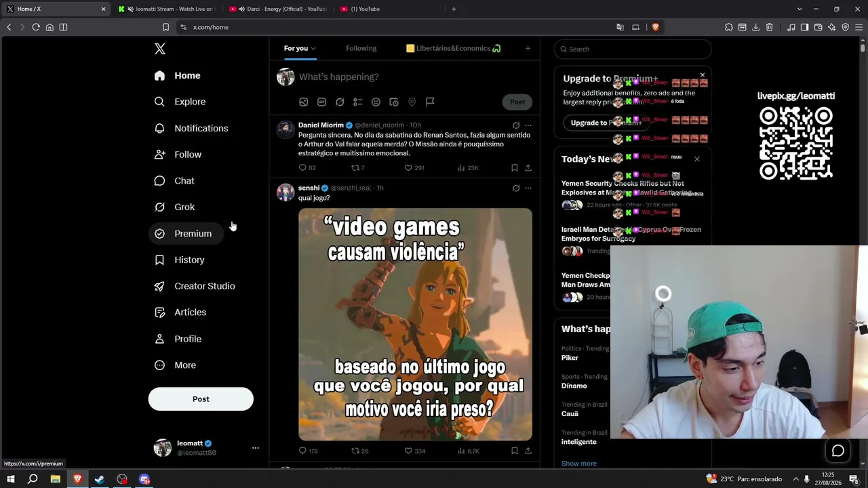Screen dimensions: 868x488
Task: Open History in the sidebar
Action: click(179, 260)
